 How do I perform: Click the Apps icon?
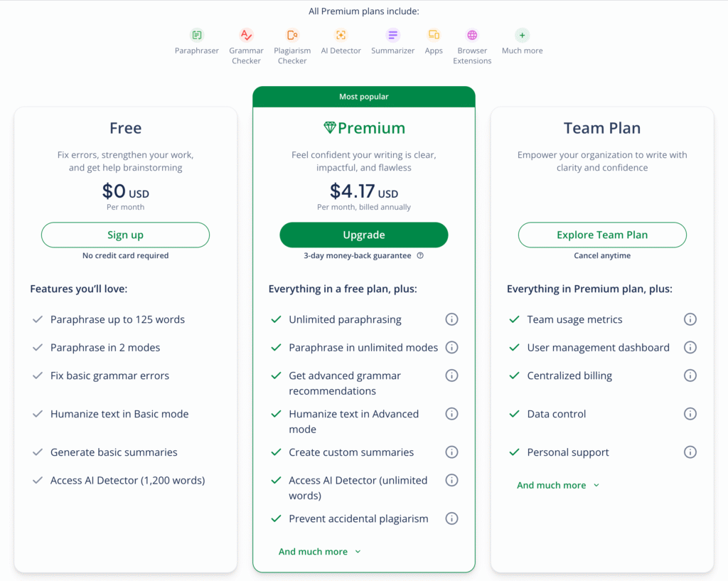(434, 36)
